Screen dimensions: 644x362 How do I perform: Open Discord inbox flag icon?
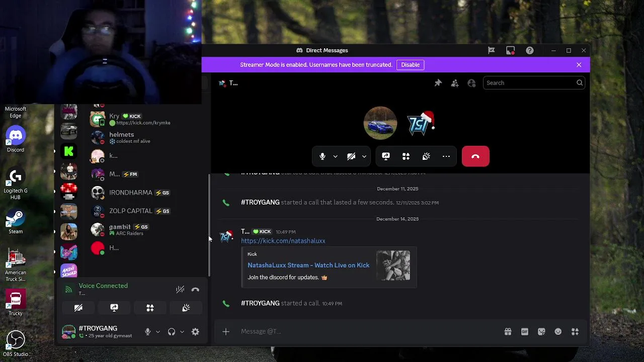[x=492, y=50]
